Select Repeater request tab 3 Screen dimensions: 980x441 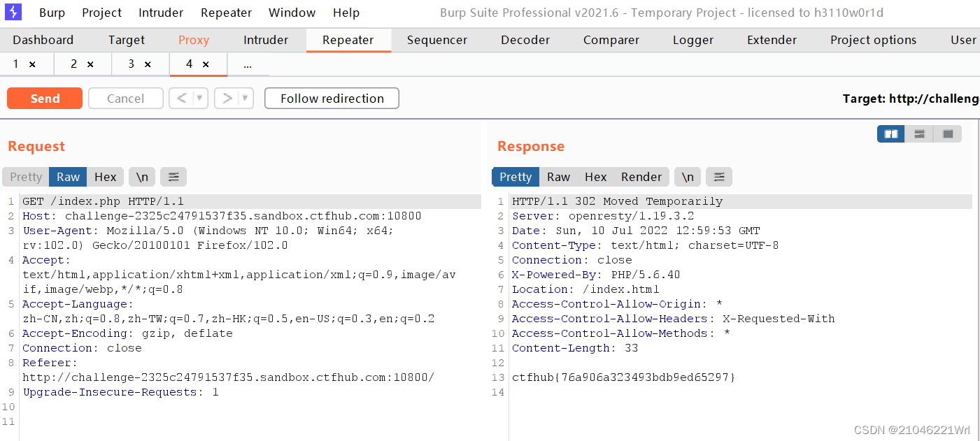[132, 64]
